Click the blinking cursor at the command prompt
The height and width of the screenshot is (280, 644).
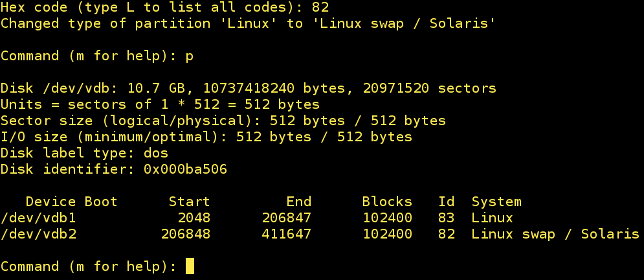tap(190, 266)
